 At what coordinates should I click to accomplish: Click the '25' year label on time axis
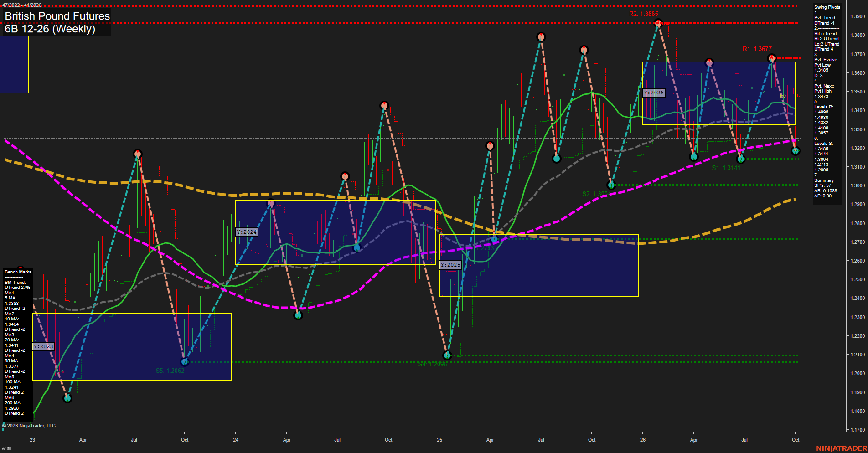coord(439,440)
